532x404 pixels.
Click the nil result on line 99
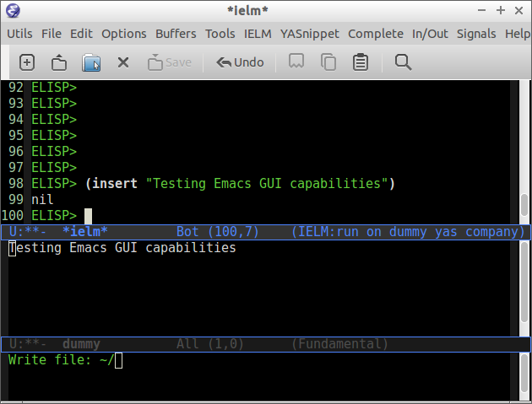point(42,199)
